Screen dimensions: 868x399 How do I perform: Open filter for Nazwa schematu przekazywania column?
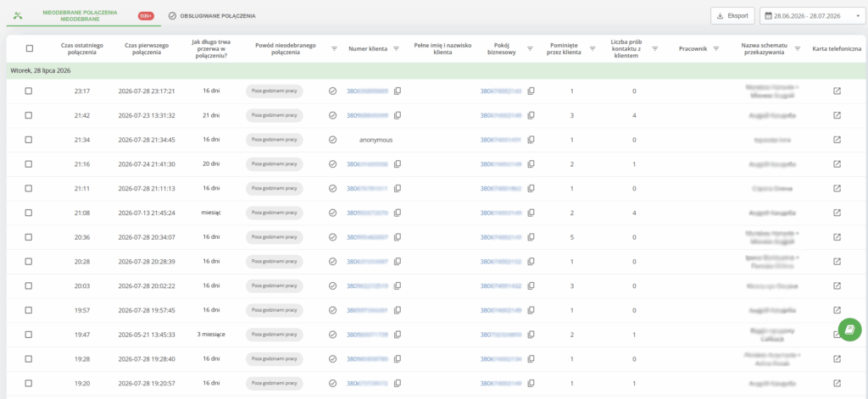point(798,48)
